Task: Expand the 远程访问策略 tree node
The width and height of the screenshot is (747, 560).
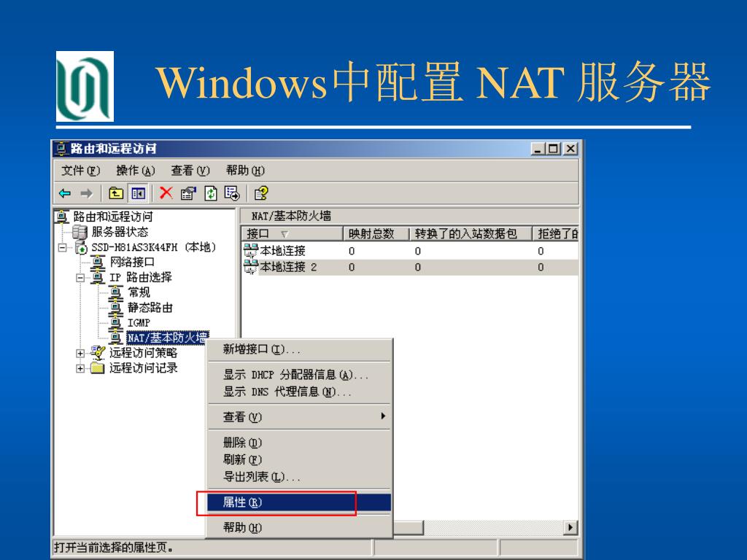Action: pyautogui.click(x=80, y=354)
